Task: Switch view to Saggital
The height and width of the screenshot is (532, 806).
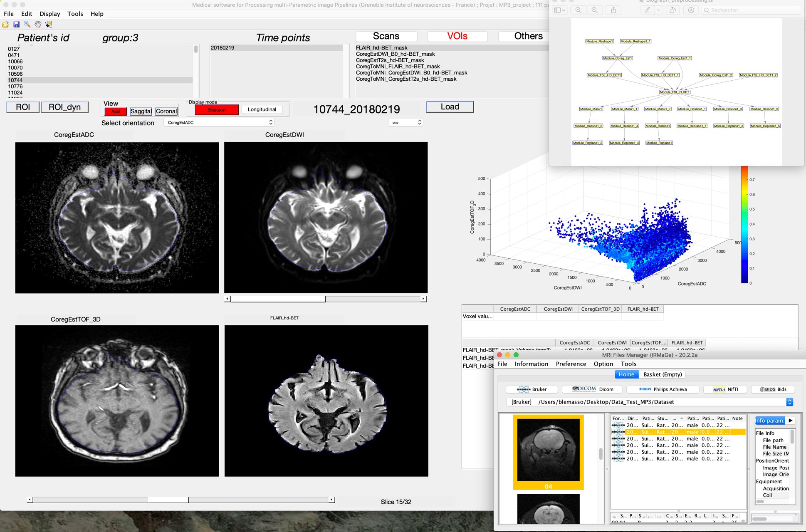Action: [141, 111]
